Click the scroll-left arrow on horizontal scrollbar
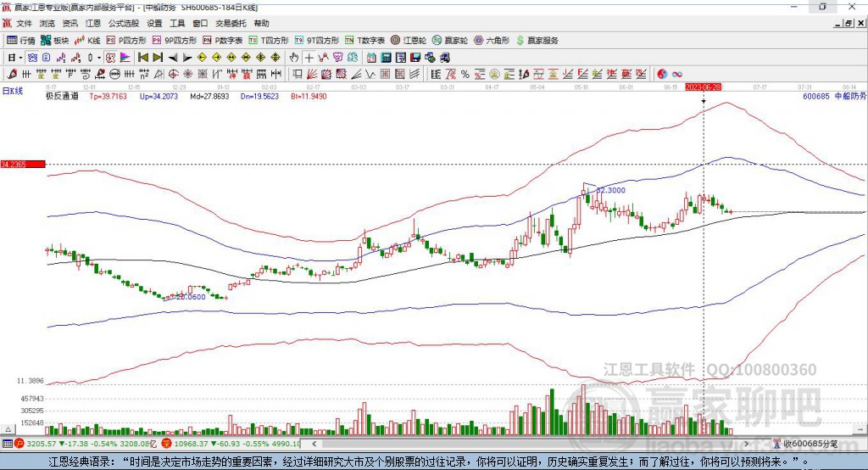 tap(314, 444)
